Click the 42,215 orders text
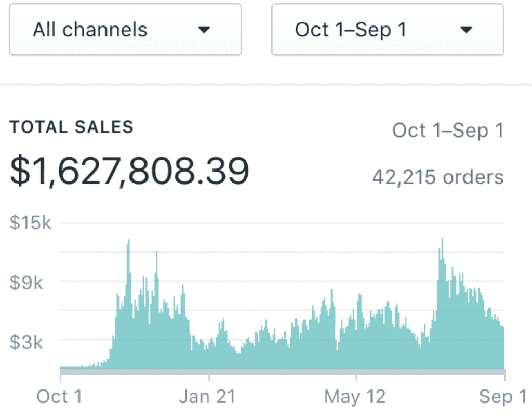532x416 pixels. (x=437, y=177)
